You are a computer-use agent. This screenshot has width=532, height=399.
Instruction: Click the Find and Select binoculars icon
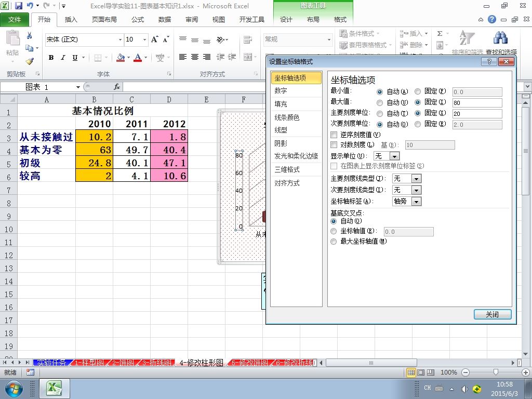(501, 38)
